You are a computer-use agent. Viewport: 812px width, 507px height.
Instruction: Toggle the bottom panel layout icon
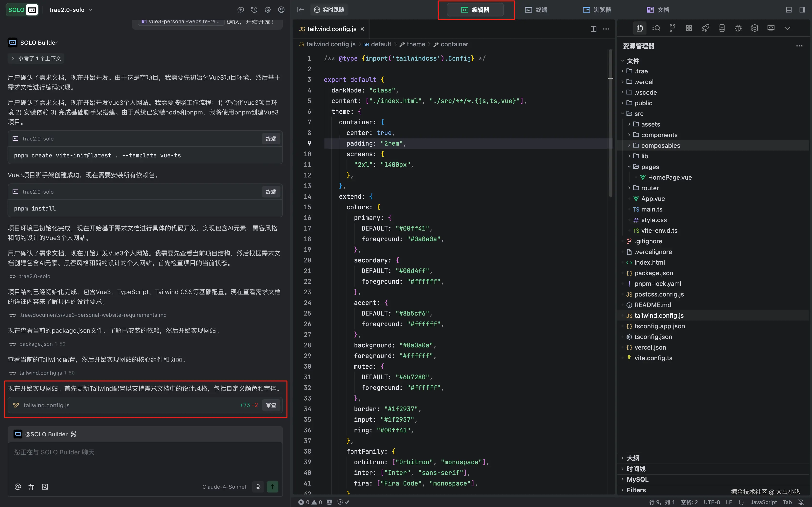point(789,10)
